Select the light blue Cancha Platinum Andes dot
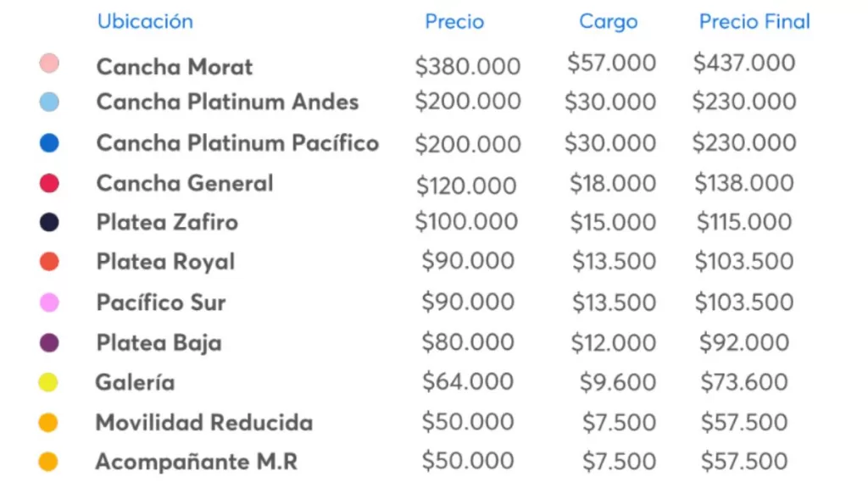 point(49,103)
